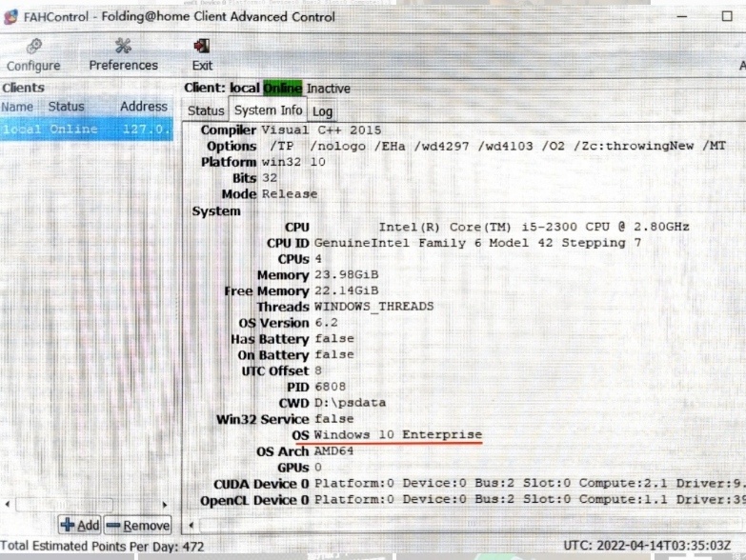This screenshot has height=560, width=746.
Task: Click the OpenCL Device 0 info line
Action: [530, 500]
